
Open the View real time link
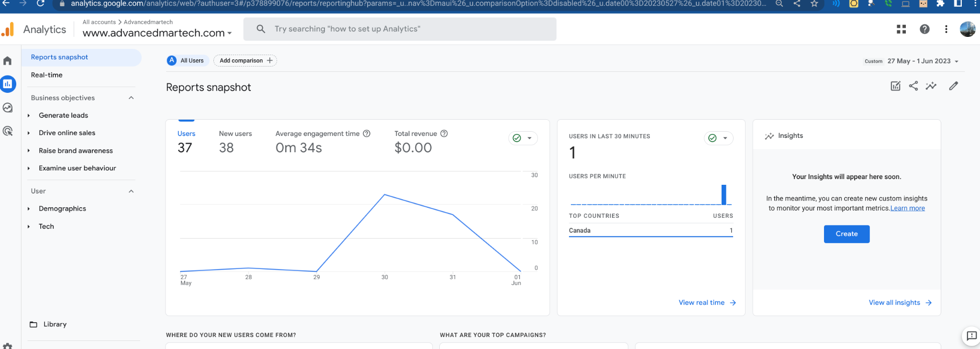pos(707,303)
